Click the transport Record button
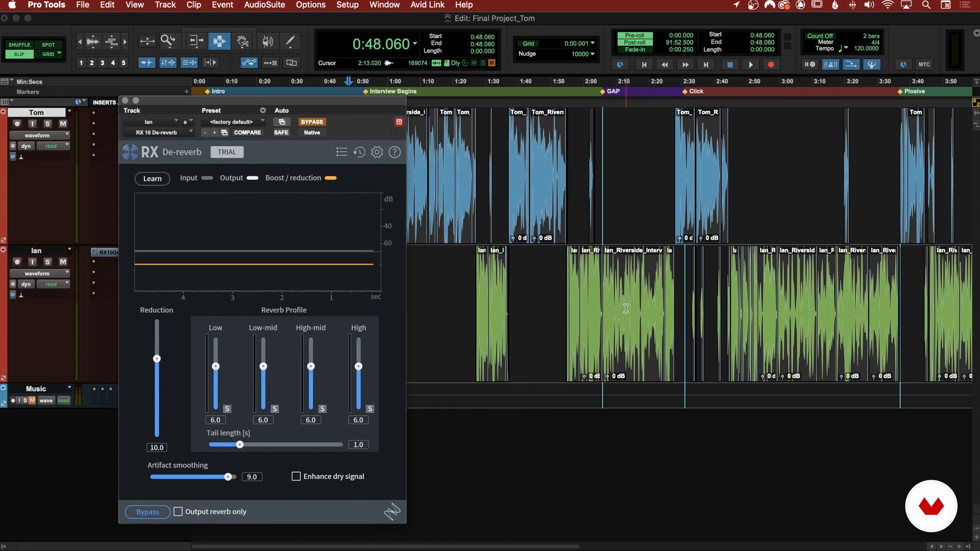Screen dimensions: 980x551 point(771,65)
